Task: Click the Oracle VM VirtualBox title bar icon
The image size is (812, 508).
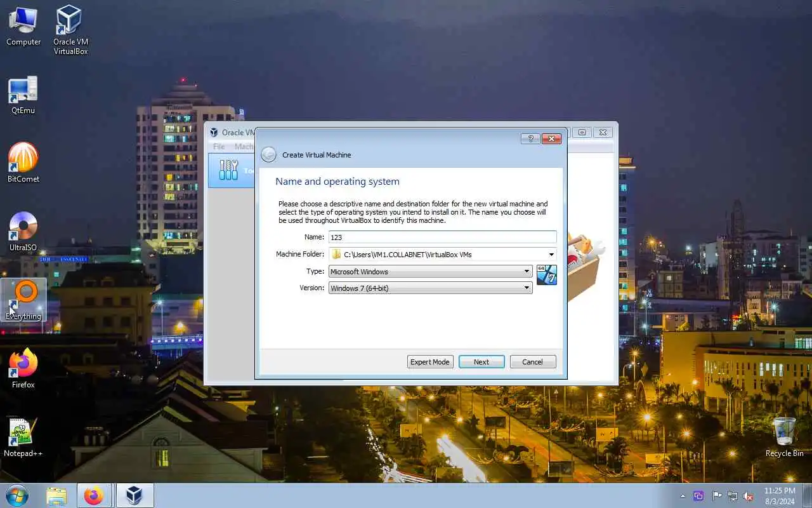Action: coord(214,133)
